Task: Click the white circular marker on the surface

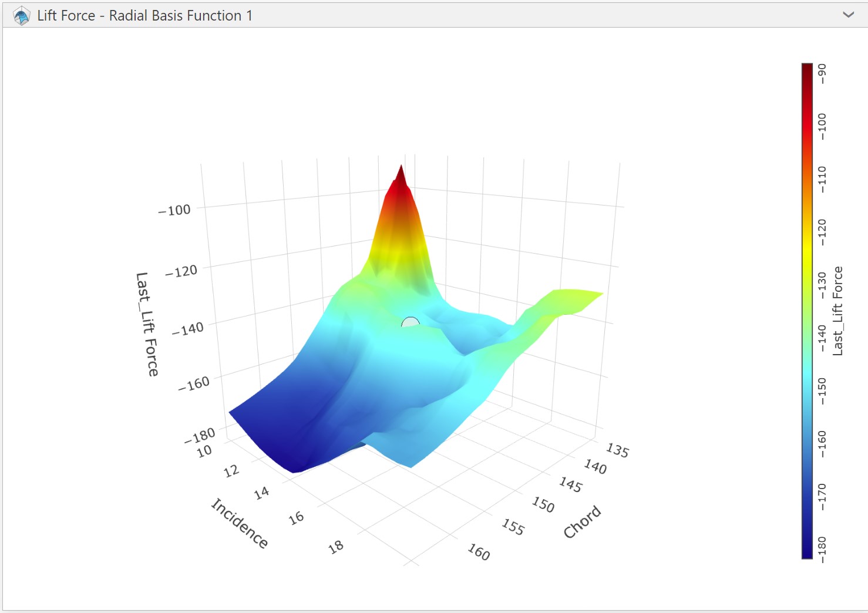Action: point(410,322)
